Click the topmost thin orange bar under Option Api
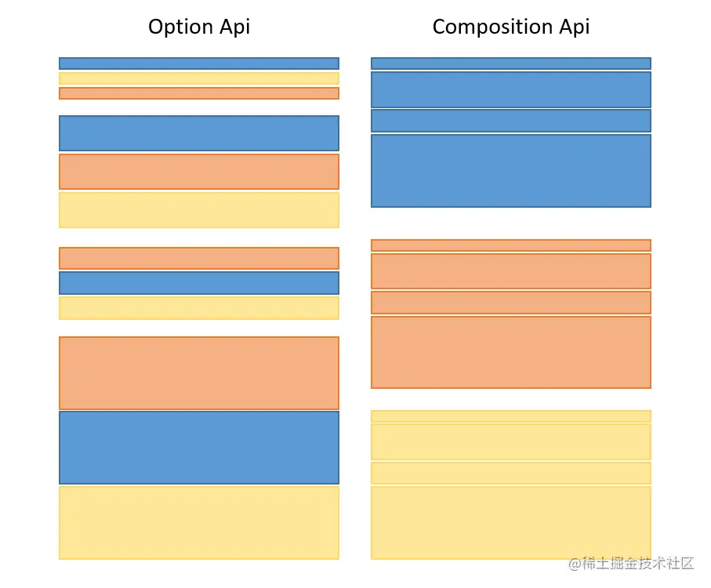The image size is (711, 588). coord(199,93)
